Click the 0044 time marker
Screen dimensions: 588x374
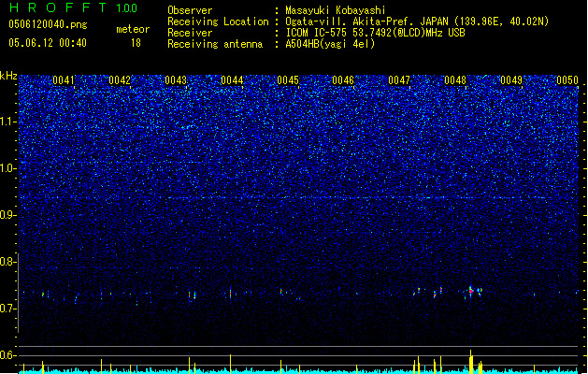(232, 80)
